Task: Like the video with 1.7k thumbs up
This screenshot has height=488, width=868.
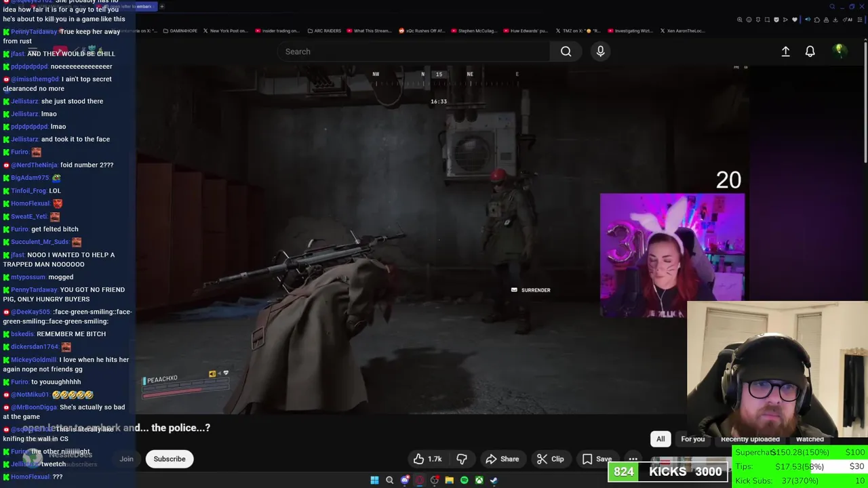Action: (428, 459)
